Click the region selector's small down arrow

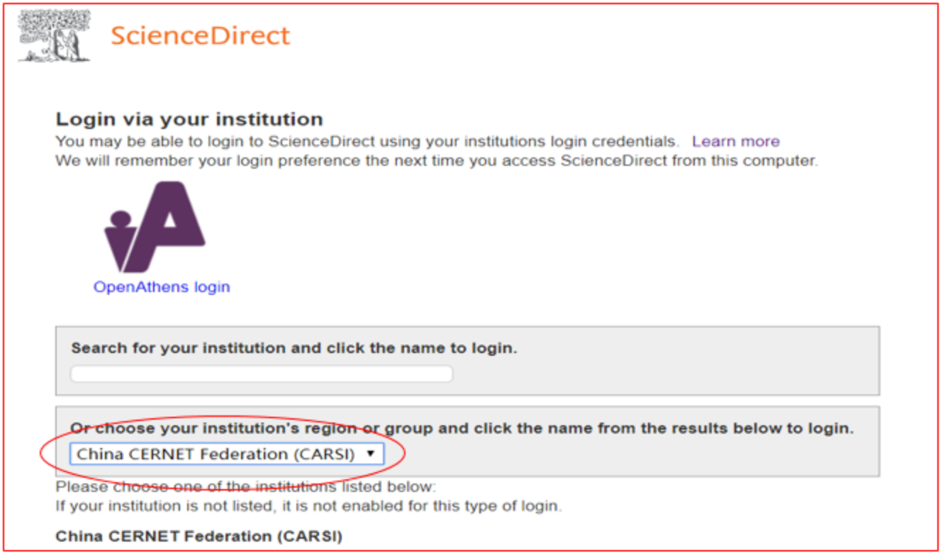pos(369,454)
